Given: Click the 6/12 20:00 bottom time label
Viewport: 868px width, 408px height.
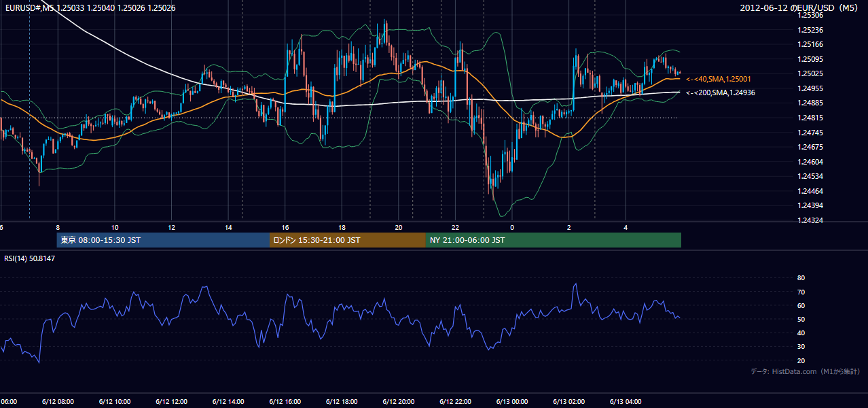Looking at the screenshot, I should point(398,402).
